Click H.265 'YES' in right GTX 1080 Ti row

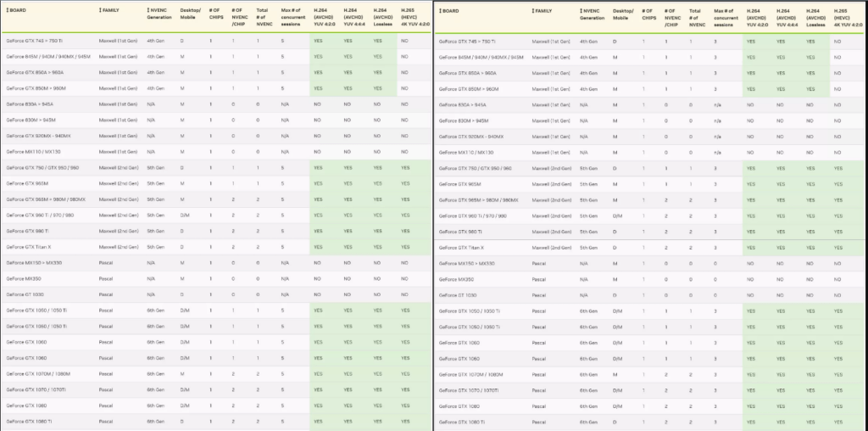838,423
